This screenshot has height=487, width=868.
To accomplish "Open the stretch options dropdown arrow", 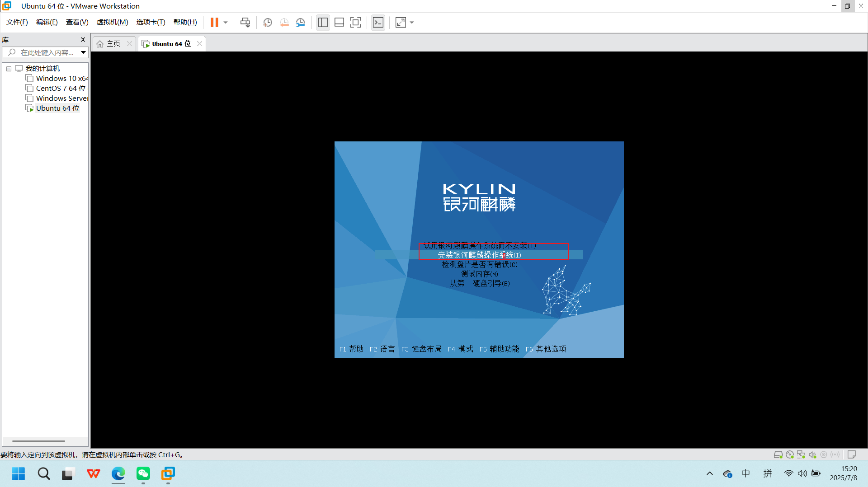I will point(411,22).
